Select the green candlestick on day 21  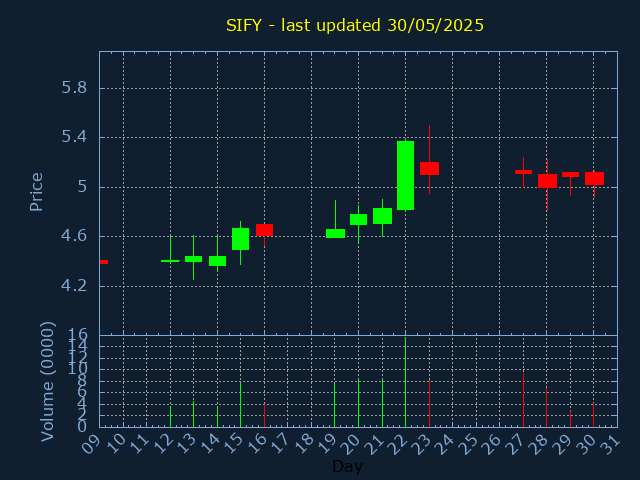click(382, 216)
